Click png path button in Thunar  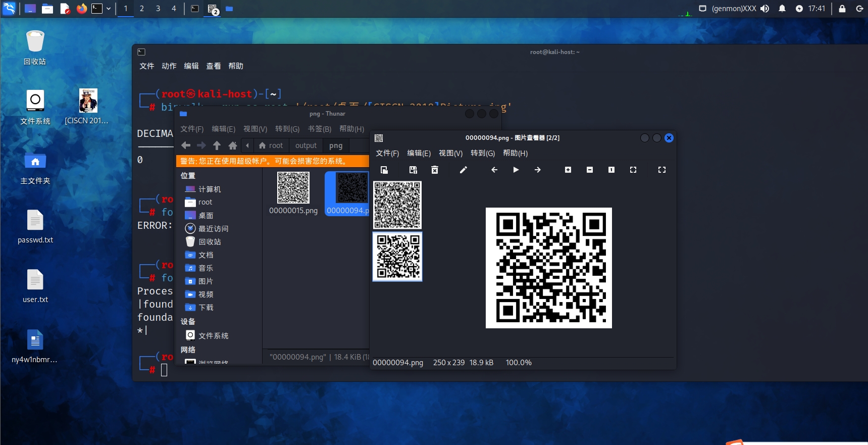point(336,145)
